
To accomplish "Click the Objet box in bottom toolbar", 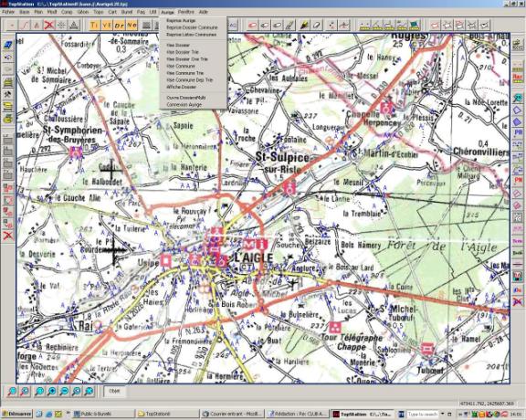I will pos(115,391).
